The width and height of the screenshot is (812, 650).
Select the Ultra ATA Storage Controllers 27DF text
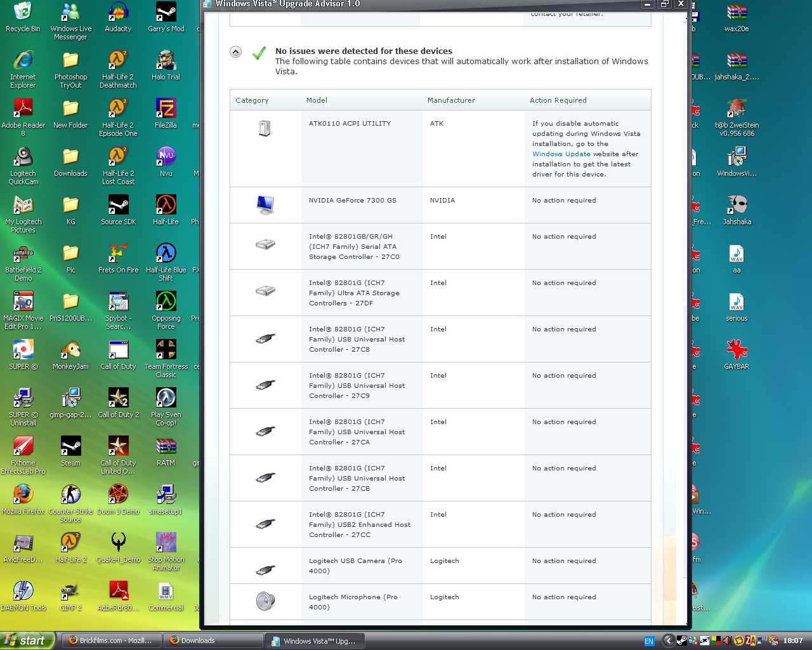coord(354,293)
